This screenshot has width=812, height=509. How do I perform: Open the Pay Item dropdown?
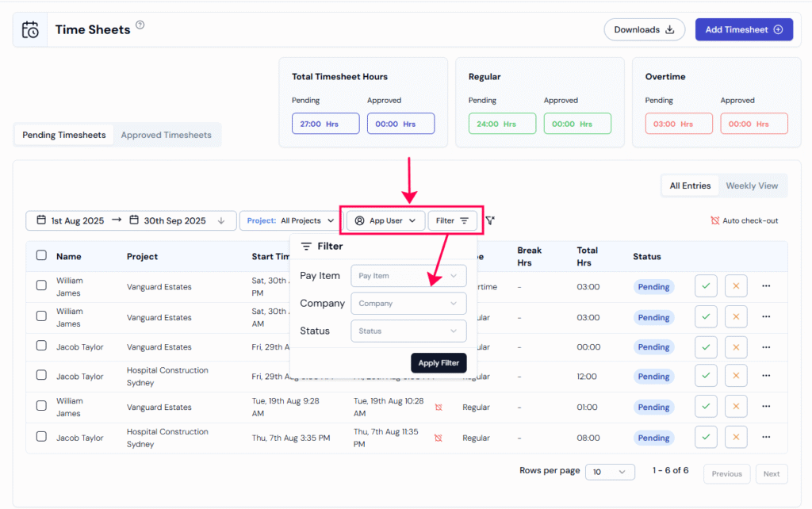click(408, 276)
